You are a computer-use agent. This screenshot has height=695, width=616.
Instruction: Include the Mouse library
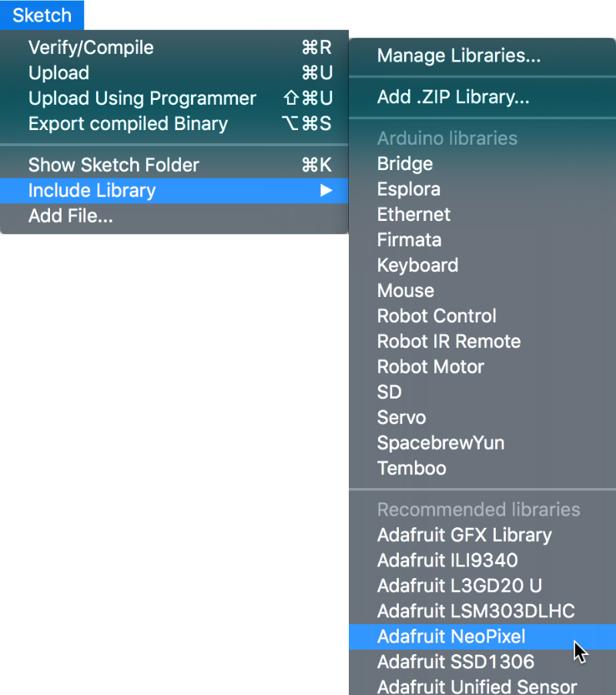[483, 291]
